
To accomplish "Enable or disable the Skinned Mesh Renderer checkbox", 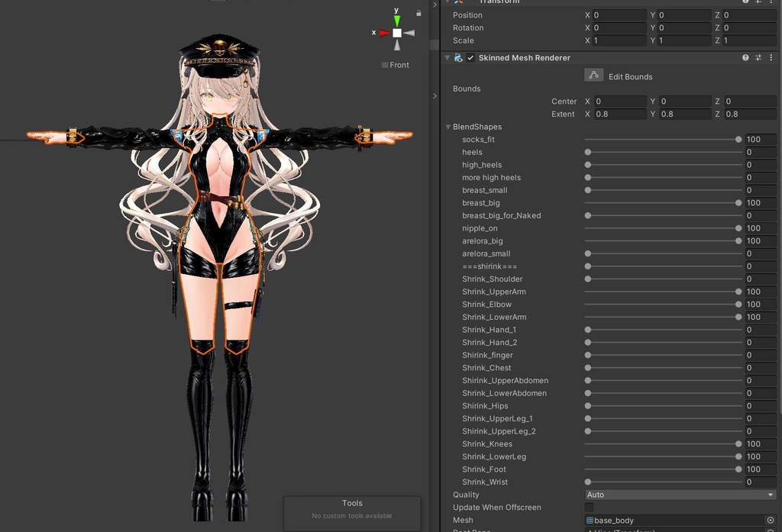I will coord(470,58).
